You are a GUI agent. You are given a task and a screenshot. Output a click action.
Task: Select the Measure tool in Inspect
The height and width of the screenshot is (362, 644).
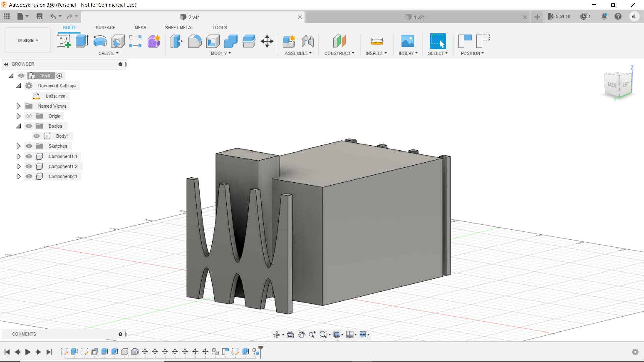pos(377,41)
